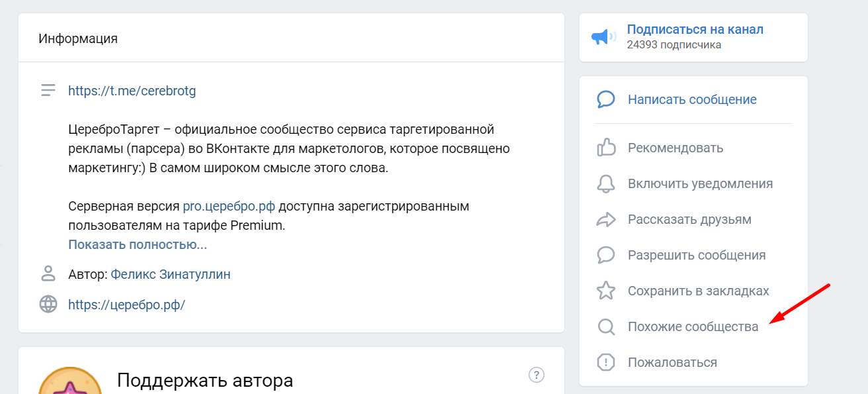The width and height of the screenshot is (868, 394).
Task: Click the speech bubble write message icon
Action: pyautogui.click(x=606, y=100)
